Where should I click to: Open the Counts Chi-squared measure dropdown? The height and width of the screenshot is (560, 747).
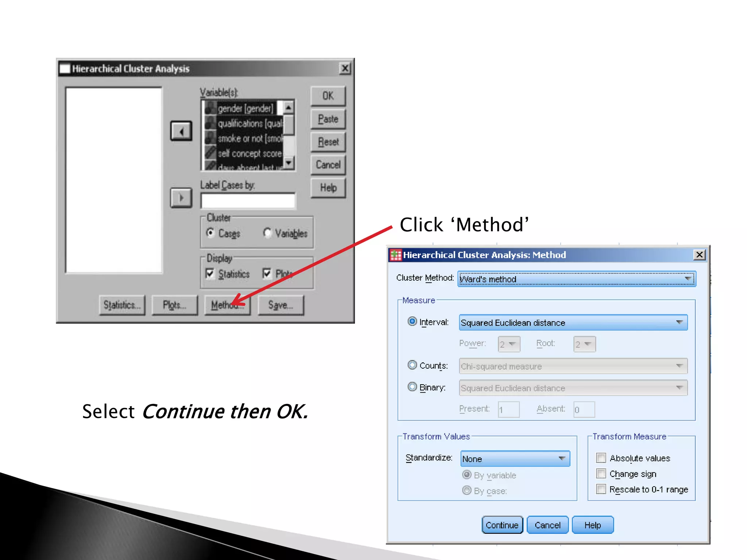click(573, 366)
